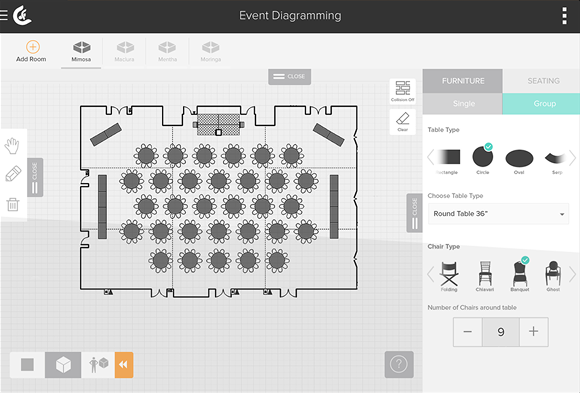Increase number of chairs with plus
This screenshot has width=580, height=393.
click(x=533, y=332)
